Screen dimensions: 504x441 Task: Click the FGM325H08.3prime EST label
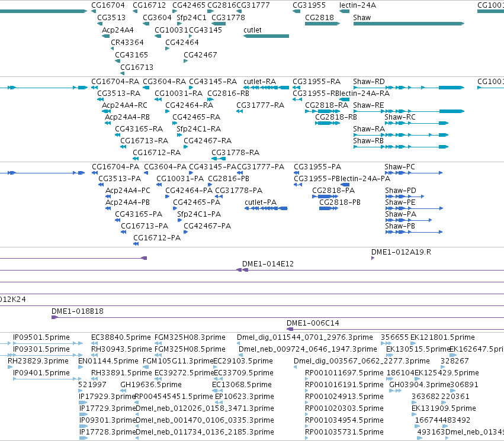pyautogui.click(x=190, y=337)
